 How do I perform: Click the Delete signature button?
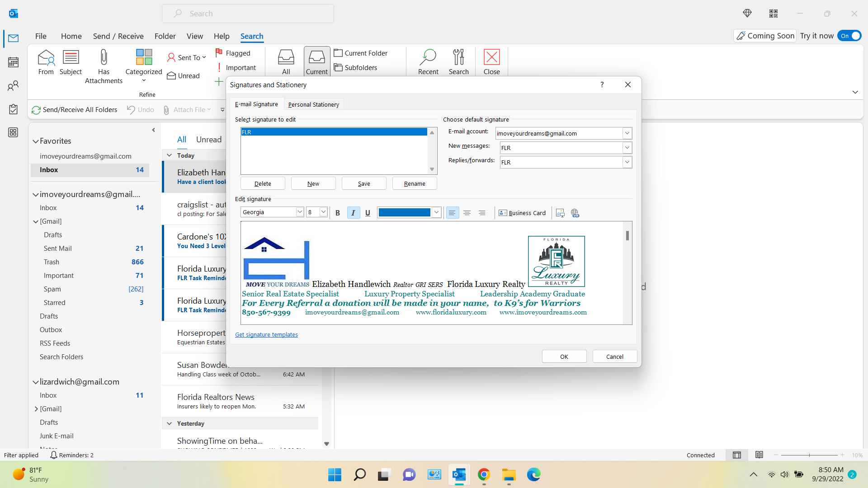(x=263, y=183)
